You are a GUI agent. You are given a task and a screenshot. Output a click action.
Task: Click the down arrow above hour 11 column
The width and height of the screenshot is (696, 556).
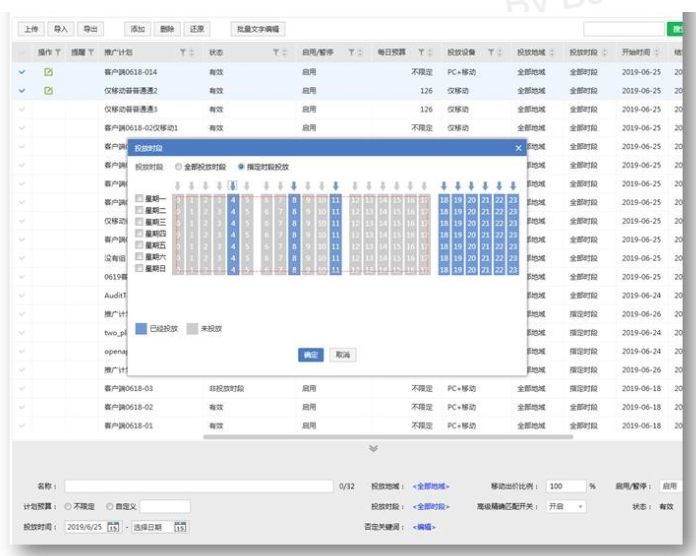click(x=336, y=185)
